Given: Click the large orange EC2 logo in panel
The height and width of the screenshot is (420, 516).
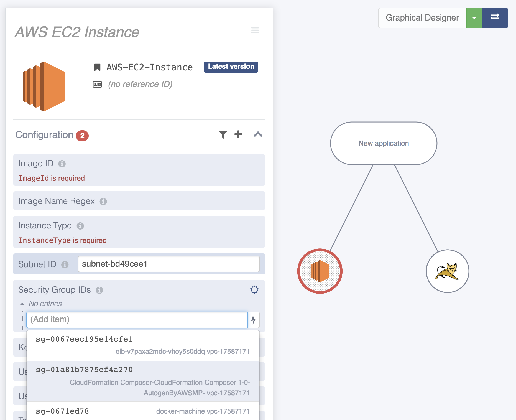Looking at the screenshot, I should [44, 86].
